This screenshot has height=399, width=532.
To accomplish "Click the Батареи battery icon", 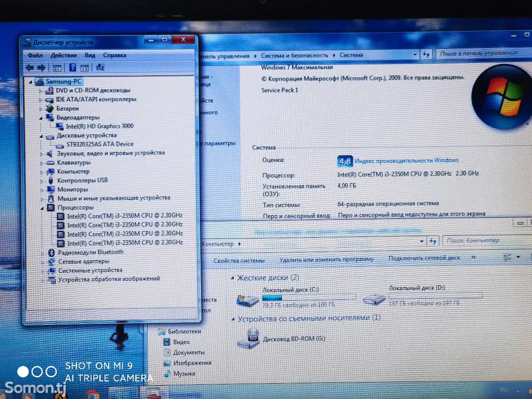I will pos(50,108).
